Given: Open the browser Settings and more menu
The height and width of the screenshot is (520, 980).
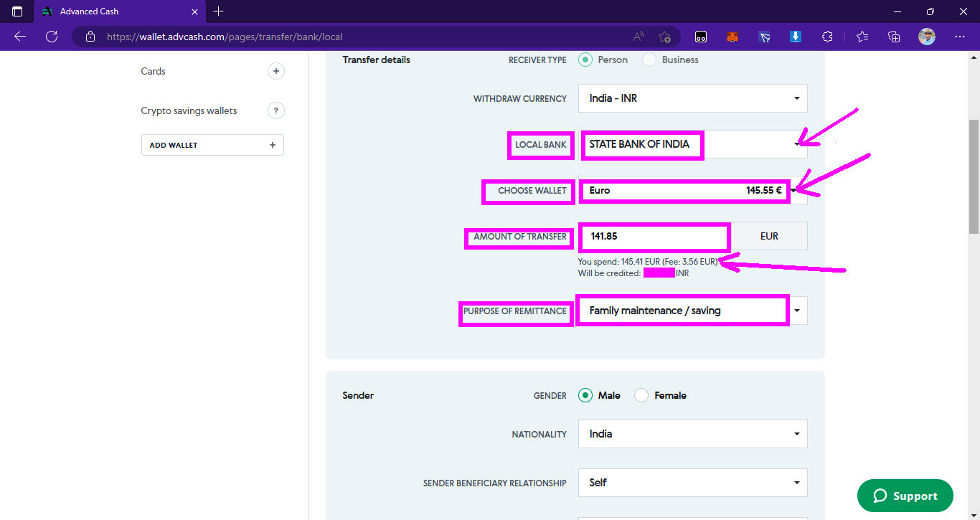Looking at the screenshot, I should click(960, 37).
